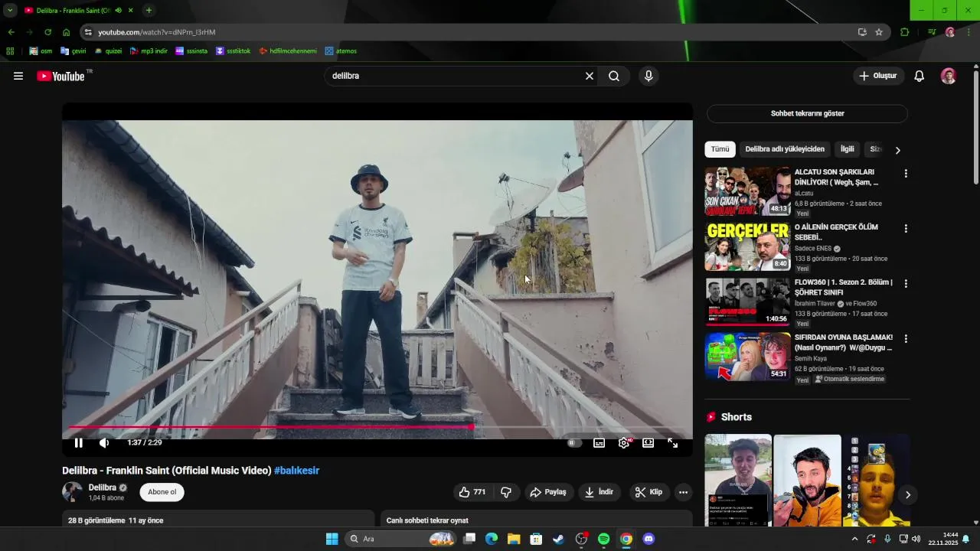Image resolution: width=980 pixels, height=551 pixels.
Task: Show hidden system tray icons
Action: click(854, 539)
